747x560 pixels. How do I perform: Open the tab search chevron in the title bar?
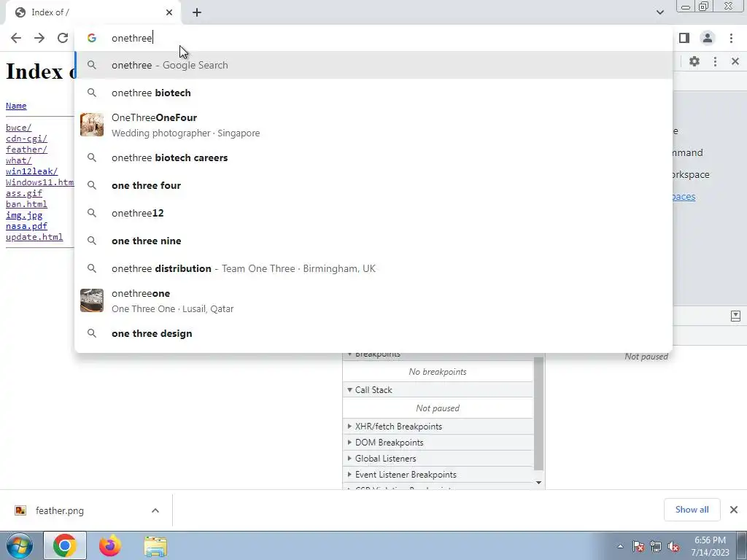point(659,12)
